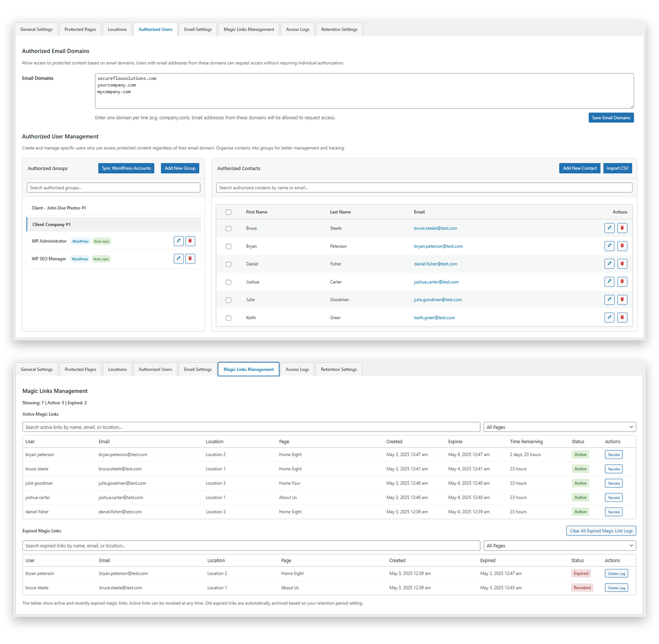Click the Search expired links field
The height and width of the screenshot is (644, 659).
click(251, 546)
